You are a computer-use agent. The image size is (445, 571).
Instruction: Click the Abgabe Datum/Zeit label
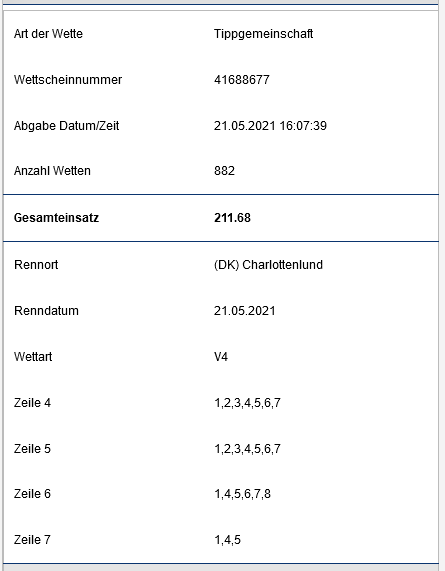coord(67,126)
